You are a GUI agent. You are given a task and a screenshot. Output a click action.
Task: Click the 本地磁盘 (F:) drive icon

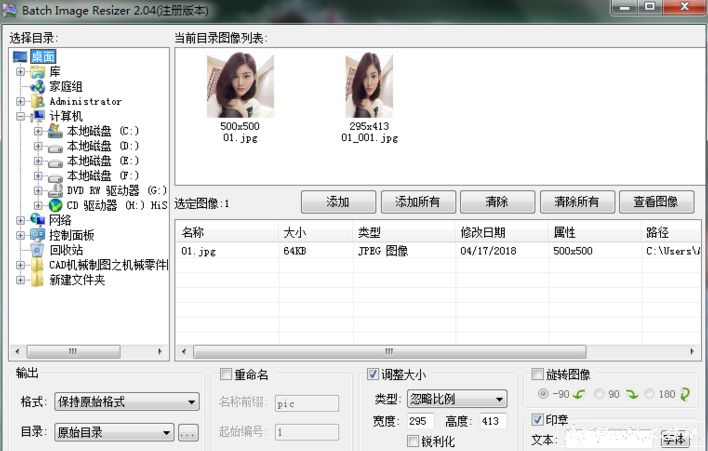point(55,177)
